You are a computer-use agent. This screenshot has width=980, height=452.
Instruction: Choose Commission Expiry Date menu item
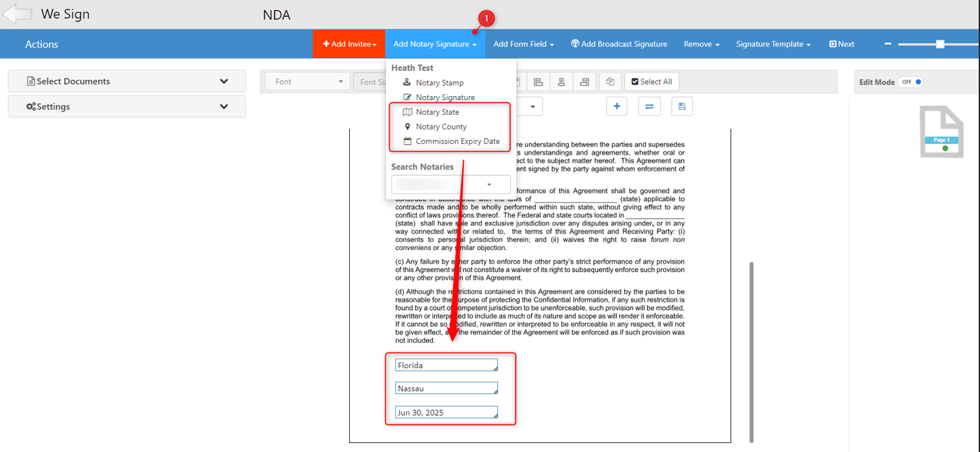[457, 141]
